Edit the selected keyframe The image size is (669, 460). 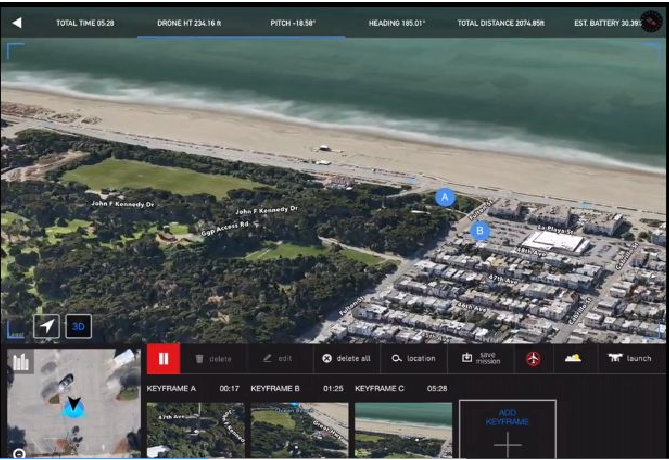278,358
